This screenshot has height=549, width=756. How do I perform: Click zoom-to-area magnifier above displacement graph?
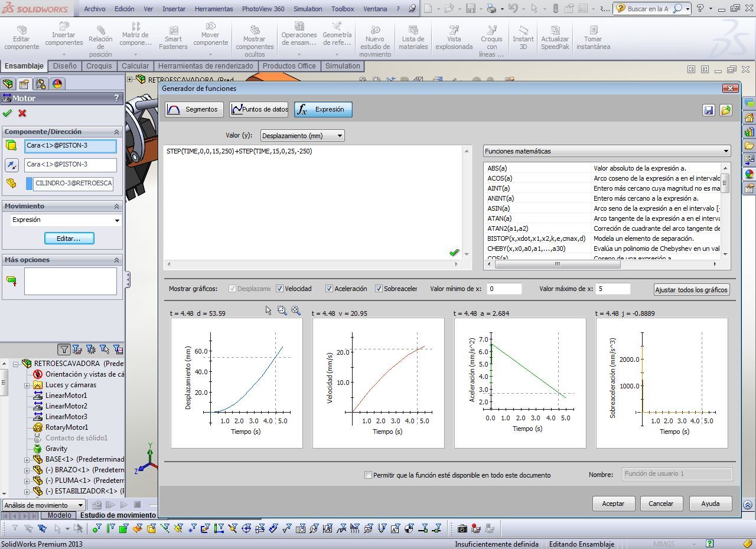282,311
